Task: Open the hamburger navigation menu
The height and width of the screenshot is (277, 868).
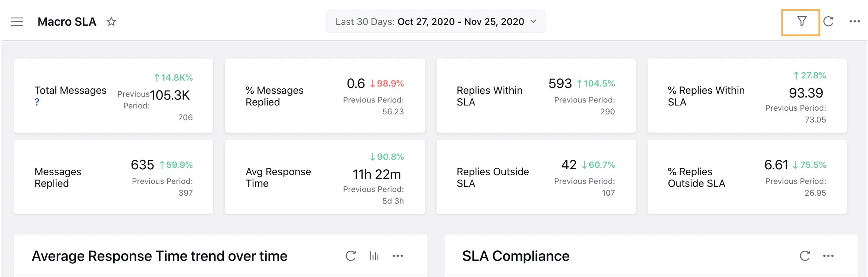Action: 17,22
